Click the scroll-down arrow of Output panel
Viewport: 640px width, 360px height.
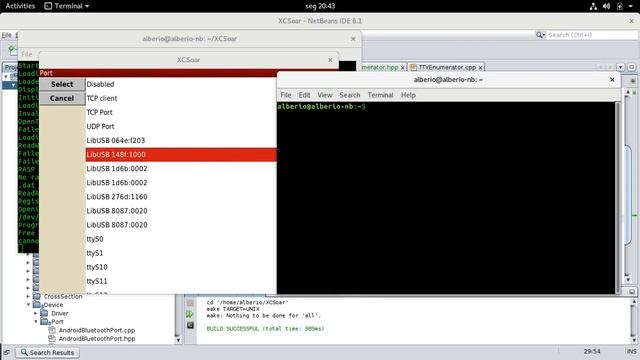633,340
